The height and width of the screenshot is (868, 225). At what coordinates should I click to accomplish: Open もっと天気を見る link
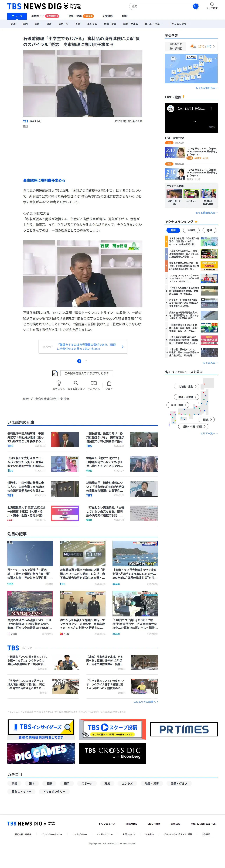(206, 88)
